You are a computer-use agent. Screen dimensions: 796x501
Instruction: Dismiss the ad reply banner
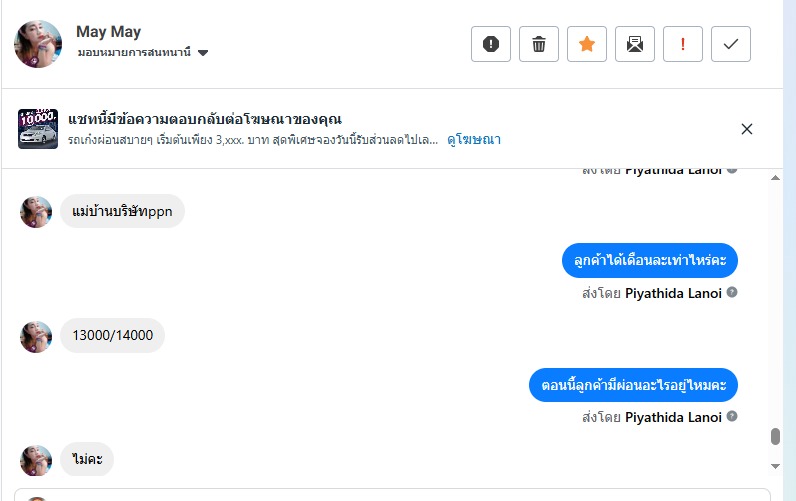point(747,129)
